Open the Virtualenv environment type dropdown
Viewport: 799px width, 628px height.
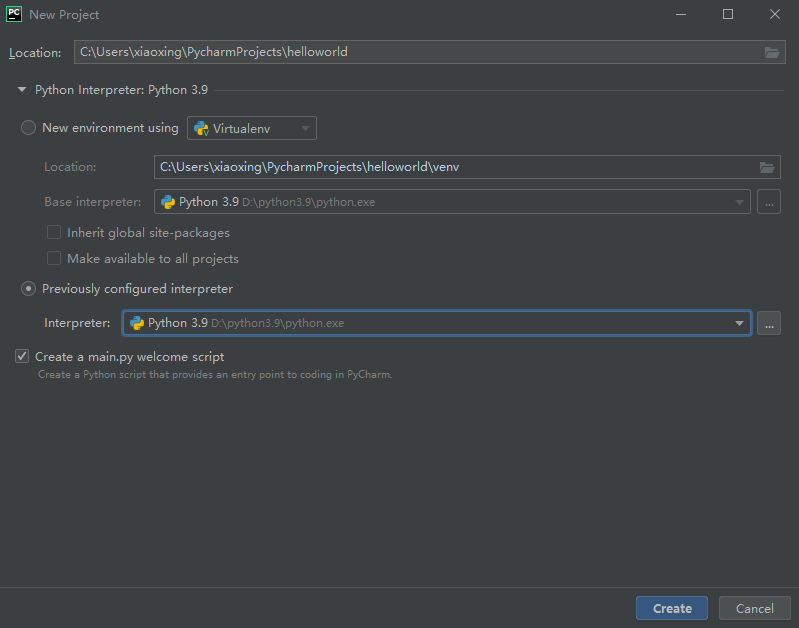point(252,128)
